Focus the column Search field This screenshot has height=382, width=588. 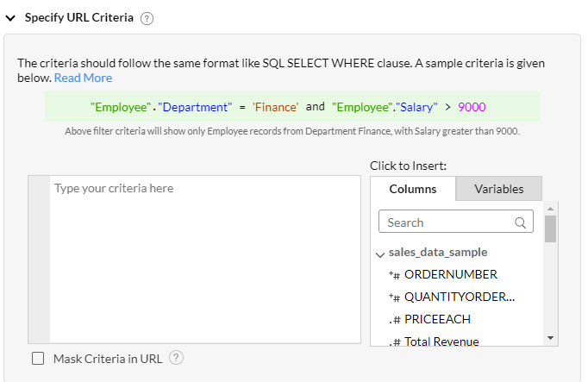tap(447, 222)
